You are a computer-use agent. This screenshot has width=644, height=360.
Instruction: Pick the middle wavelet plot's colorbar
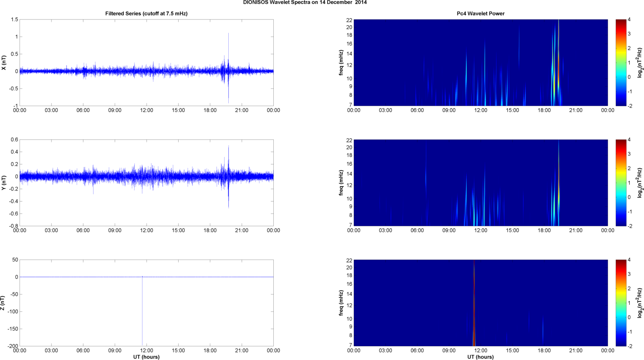[x=620, y=183]
